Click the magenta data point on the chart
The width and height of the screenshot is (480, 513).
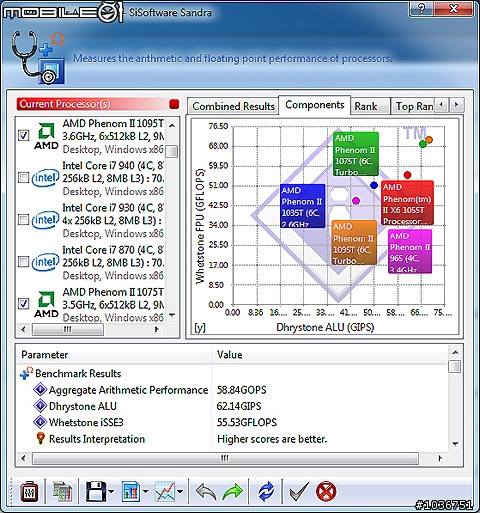pos(356,200)
